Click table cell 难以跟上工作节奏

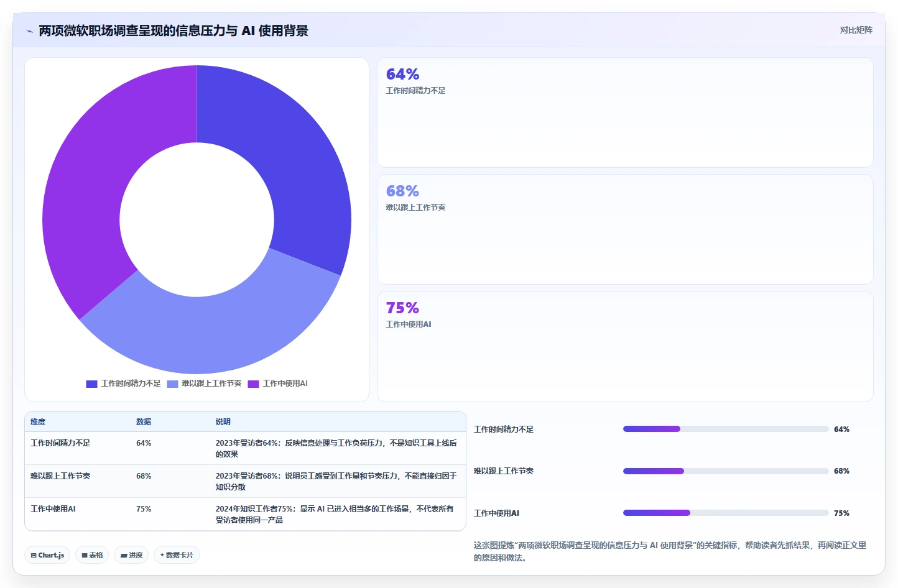60,476
